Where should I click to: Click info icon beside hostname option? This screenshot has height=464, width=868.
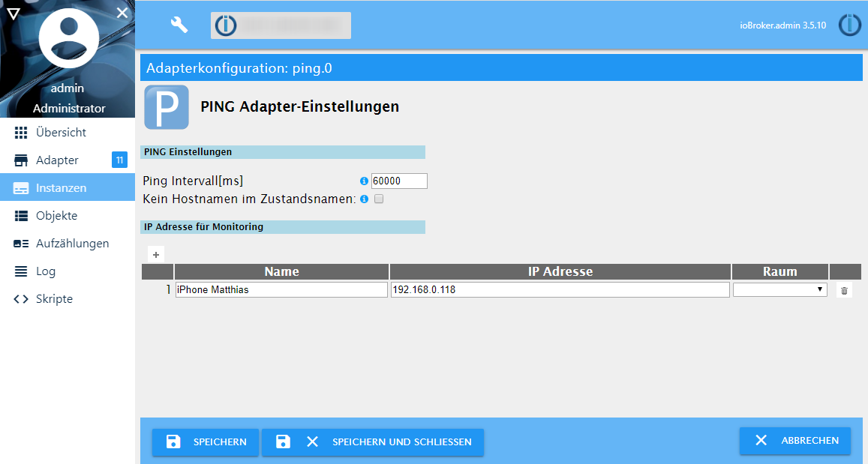tap(365, 199)
